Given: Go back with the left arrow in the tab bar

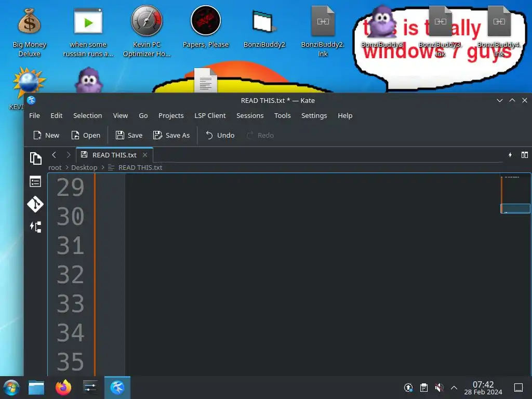Looking at the screenshot, I should coord(54,155).
